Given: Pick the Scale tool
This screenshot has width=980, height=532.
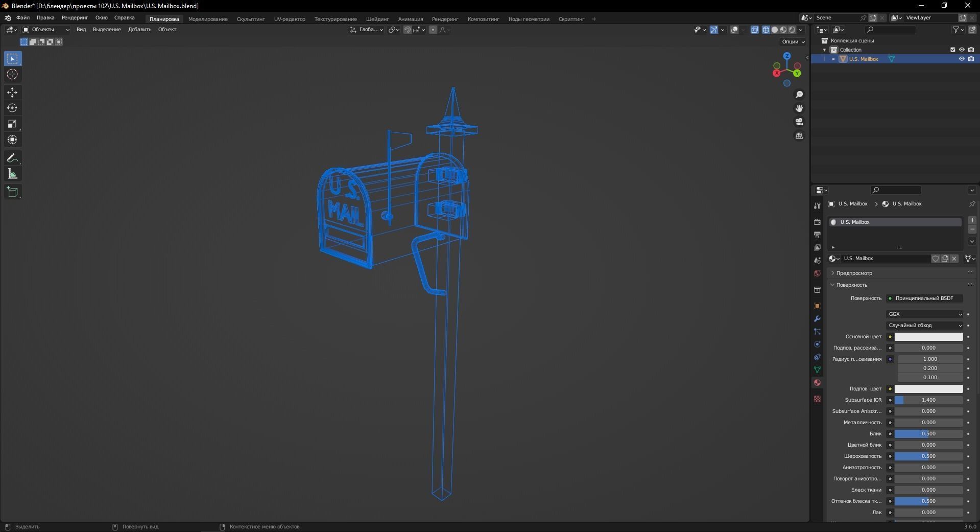Looking at the screenshot, I should tap(13, 124).
